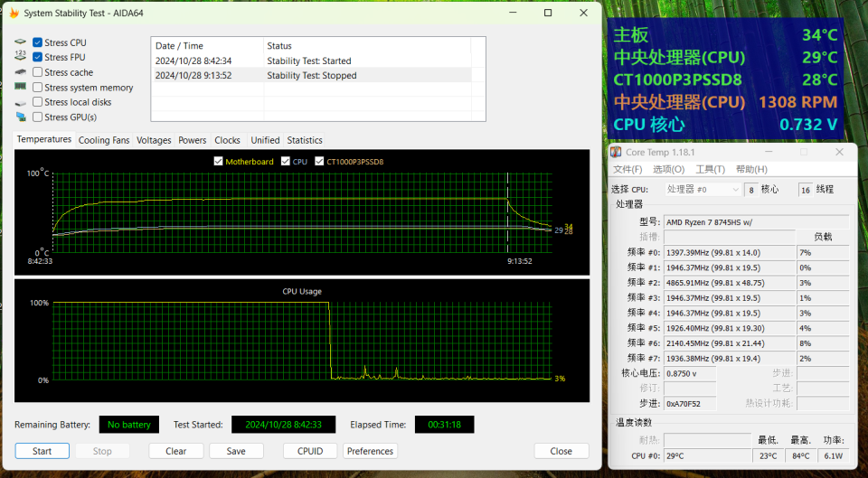
Task: Open the 工具(T) menu in Core Temp
Action: [711, 169]
